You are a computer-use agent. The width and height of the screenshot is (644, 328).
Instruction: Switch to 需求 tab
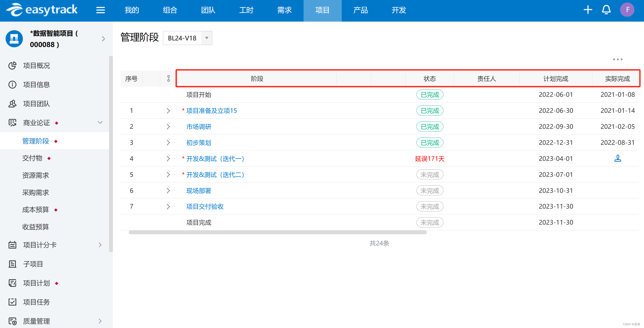coord(284,10)
